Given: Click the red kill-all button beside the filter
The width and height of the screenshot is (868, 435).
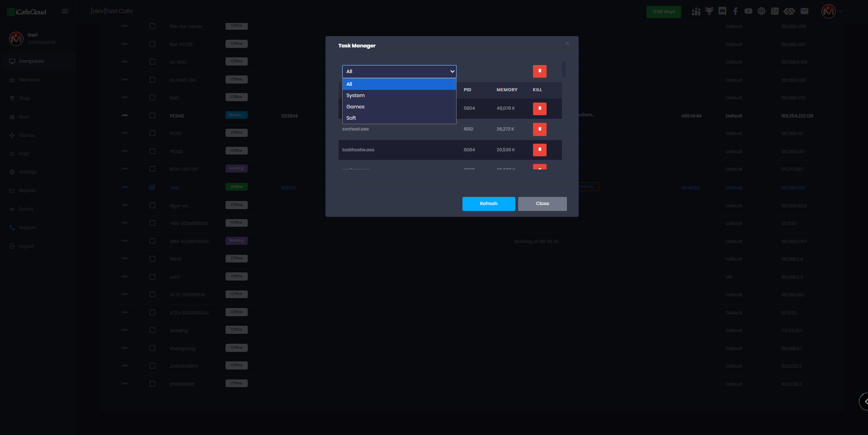Looking at the screenshot, I should 539,71.
